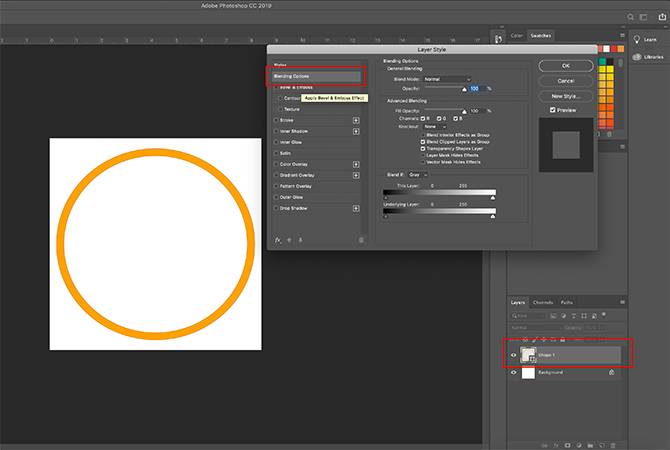Click the Opacity percentage input field
The height and width of the screenshot is (450, 670).
click(476, 88)
